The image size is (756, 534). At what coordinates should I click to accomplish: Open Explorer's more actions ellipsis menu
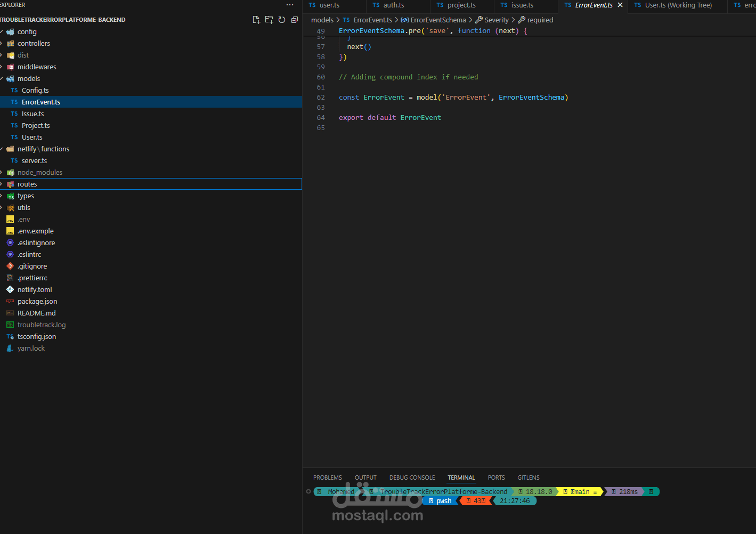coord(290,5)
